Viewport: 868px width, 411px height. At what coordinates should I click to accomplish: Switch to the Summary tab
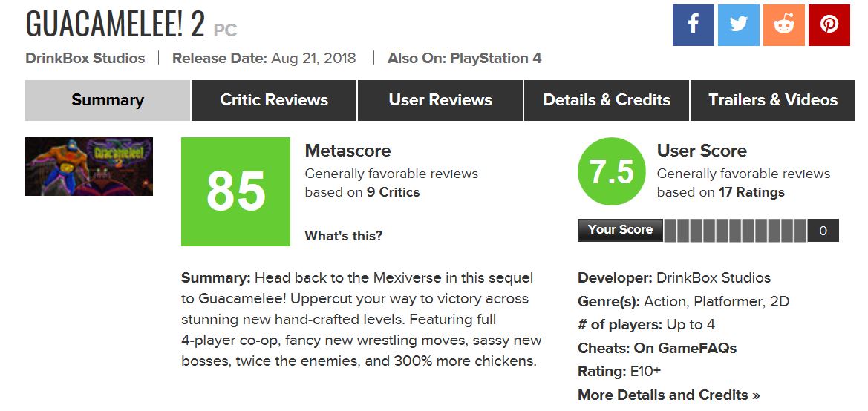coord(108,100)
